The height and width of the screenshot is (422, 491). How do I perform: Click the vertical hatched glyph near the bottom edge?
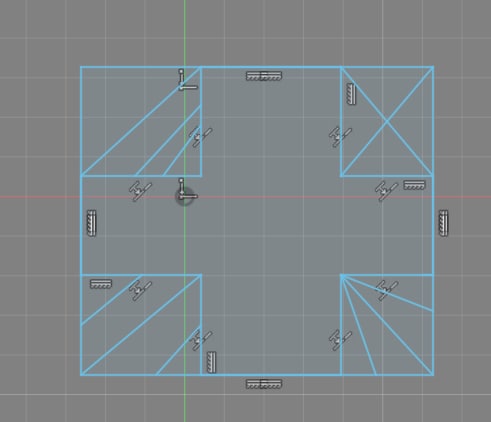point(212,362)
